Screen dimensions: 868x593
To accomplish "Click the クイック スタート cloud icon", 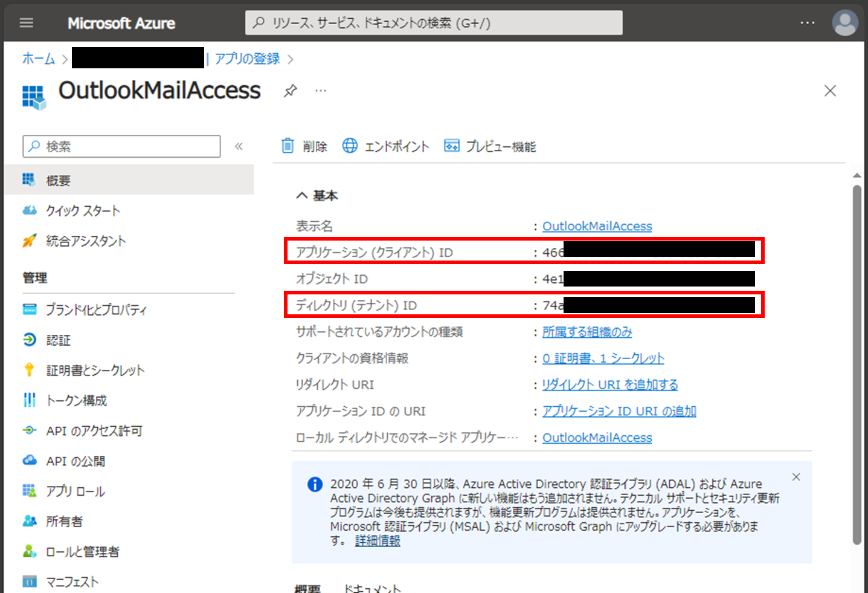I will 30,210.
